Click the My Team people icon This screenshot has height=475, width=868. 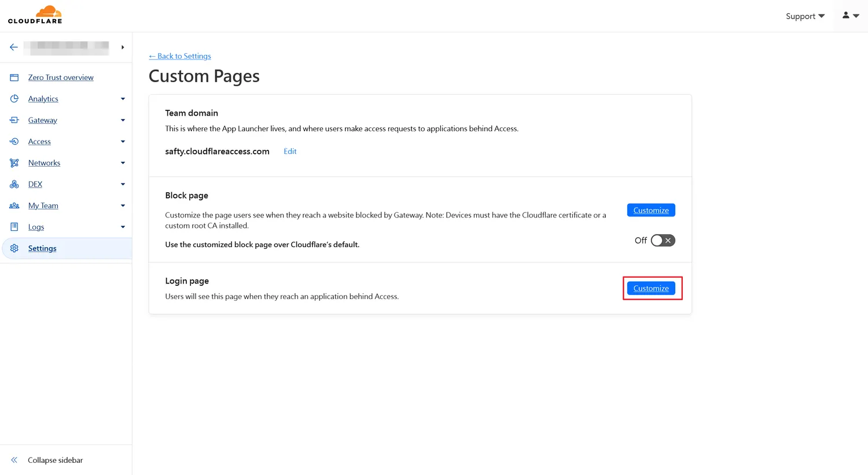click(x=14, y=206)
